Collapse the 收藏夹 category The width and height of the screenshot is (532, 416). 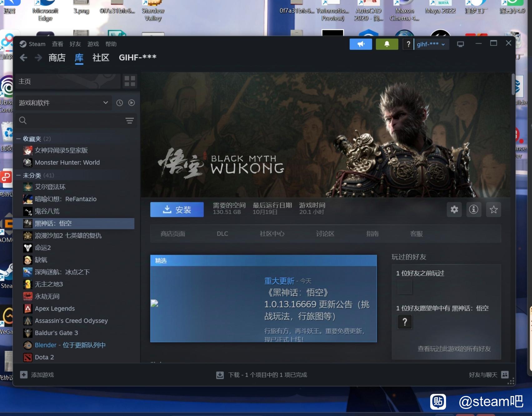click(18, 139)
